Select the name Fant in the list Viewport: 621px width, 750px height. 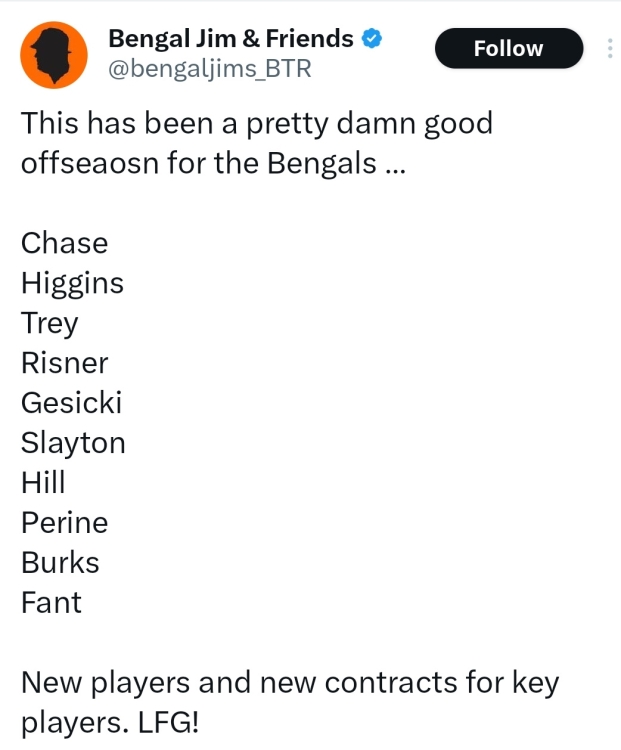coord(51,603)
